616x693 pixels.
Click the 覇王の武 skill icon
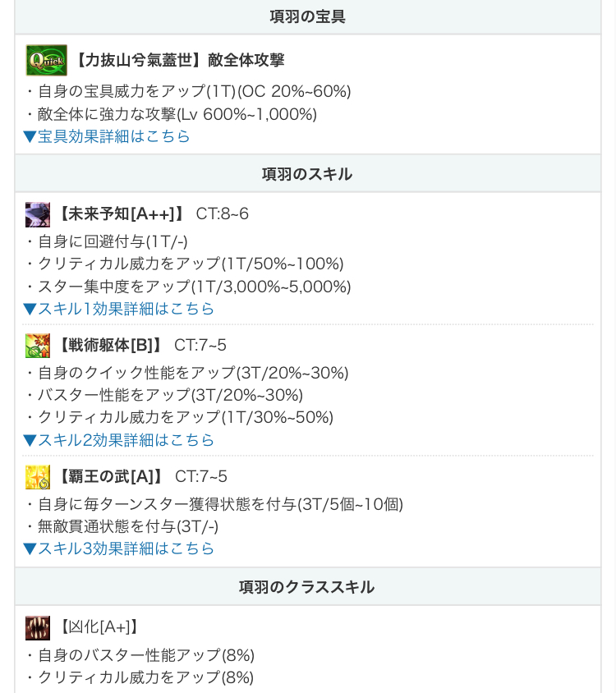click(38, 477)
